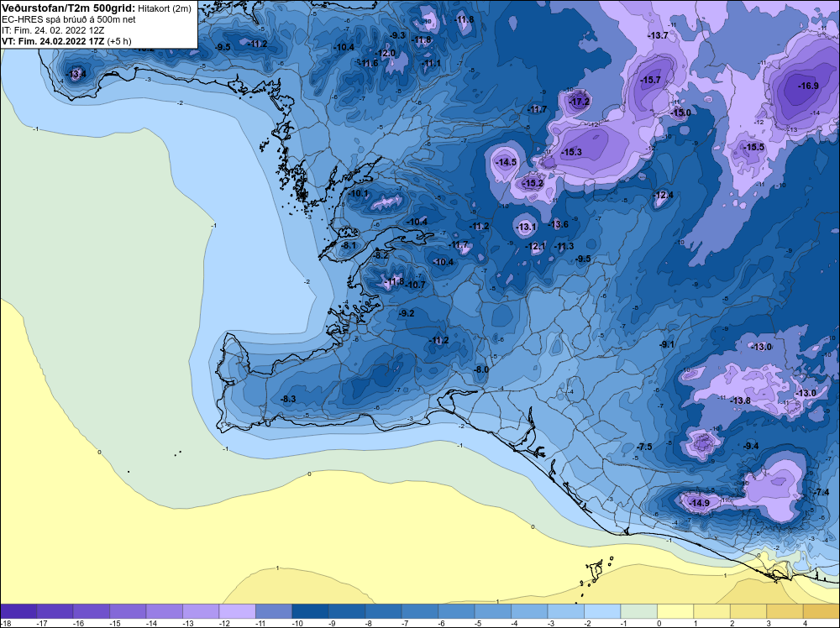Click the -13.4 temperature label

[76, 74]
